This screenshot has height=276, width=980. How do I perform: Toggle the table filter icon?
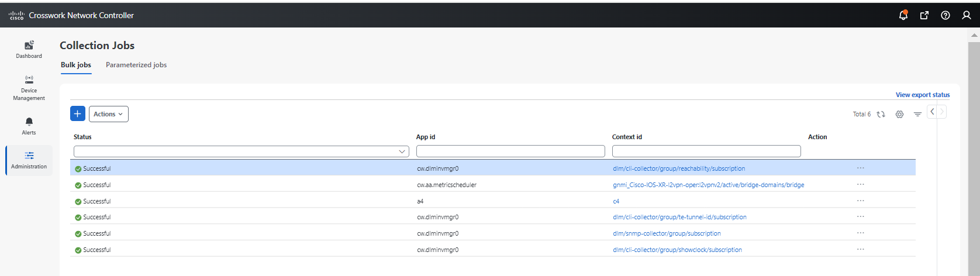pyautogui.click(x=917, y=114)
